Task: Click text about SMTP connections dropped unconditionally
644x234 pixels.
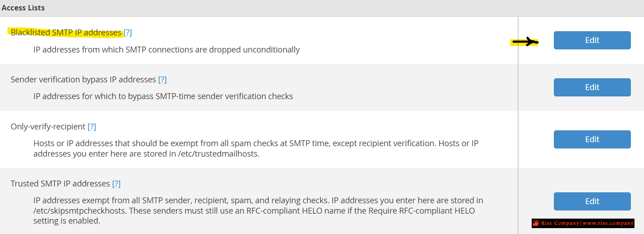Action: click(x=167, y=50)
